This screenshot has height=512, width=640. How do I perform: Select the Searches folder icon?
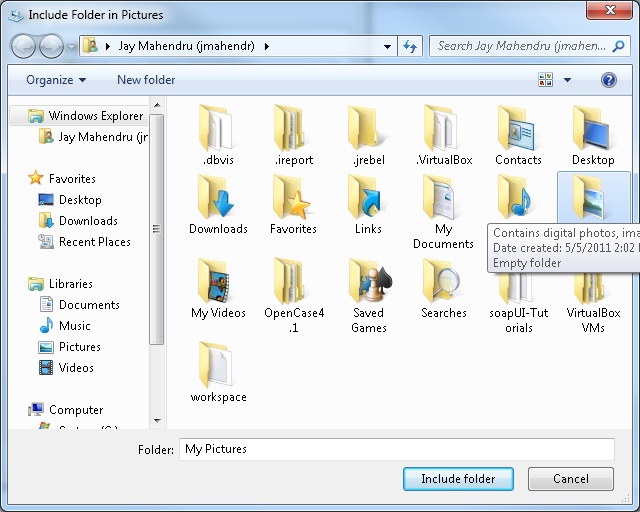pyautogui.click(x=442, y=281)
